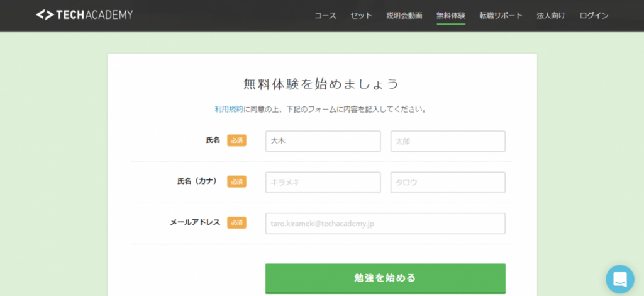This screenshot has width=644, height=296.
Task: Click the 必須 badge next to 氏名
Action: click(236, 140)
